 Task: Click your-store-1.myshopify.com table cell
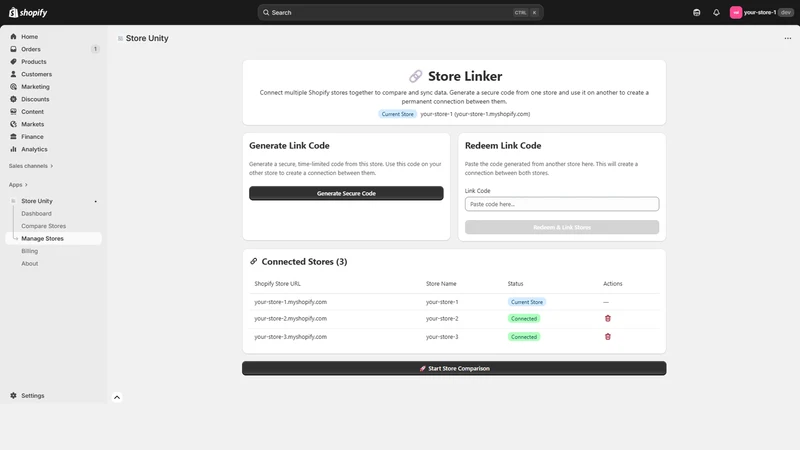pyautogui.click(x=290, y=302)
